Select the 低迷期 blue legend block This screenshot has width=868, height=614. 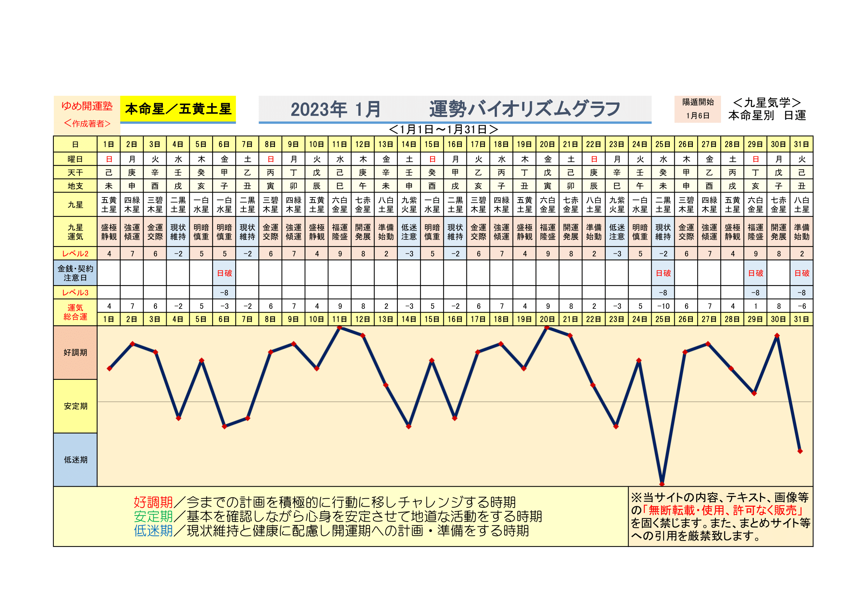pyautogui.click(x=75, y=460)
